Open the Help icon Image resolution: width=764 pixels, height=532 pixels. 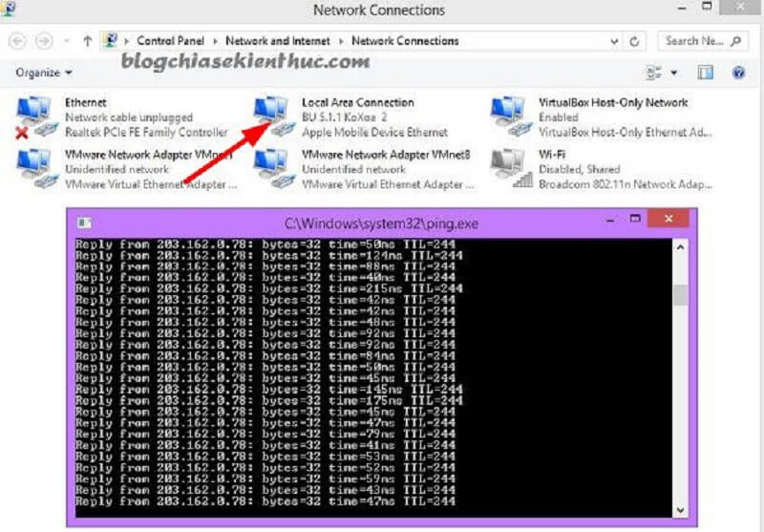[x=738, y=73]
